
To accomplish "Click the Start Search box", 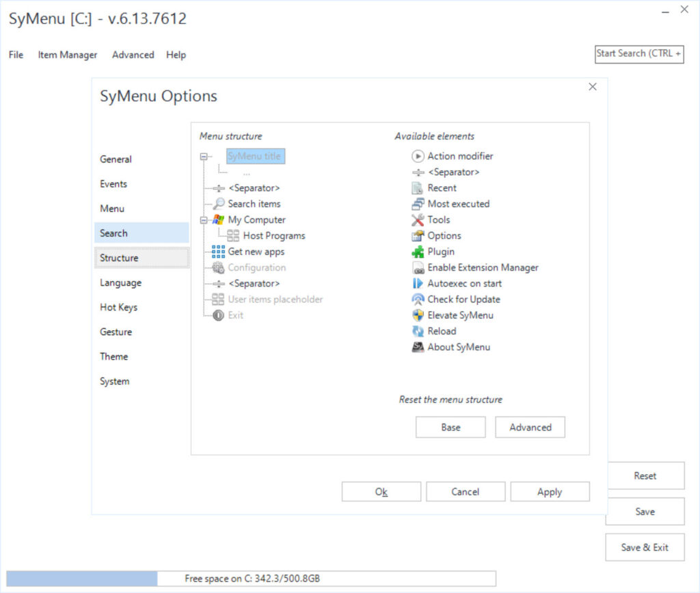I will pos(639,54).
